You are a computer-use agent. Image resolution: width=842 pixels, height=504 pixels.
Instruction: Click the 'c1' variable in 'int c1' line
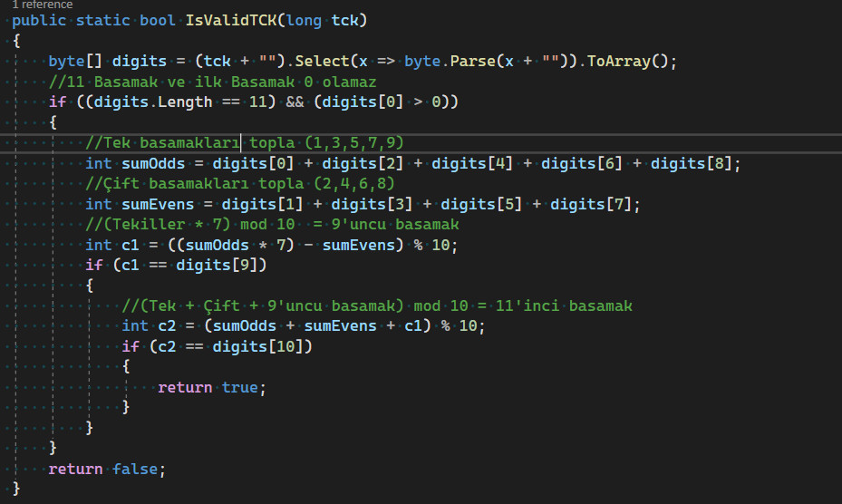[130, 245]
